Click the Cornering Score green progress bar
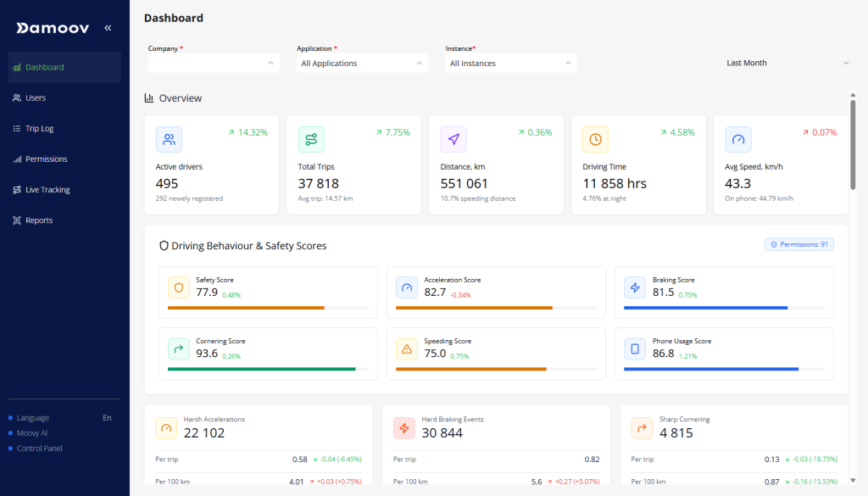 click(261, 369)
